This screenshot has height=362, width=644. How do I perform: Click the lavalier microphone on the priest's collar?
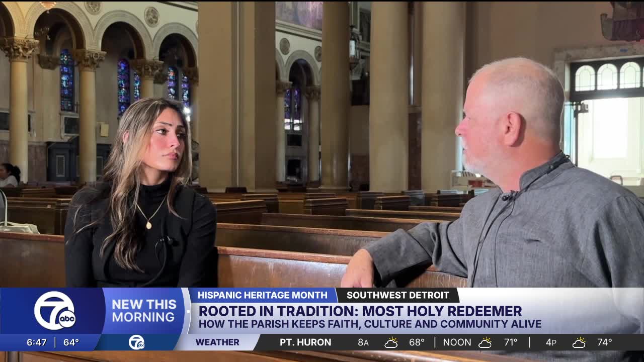pos(509,195)
